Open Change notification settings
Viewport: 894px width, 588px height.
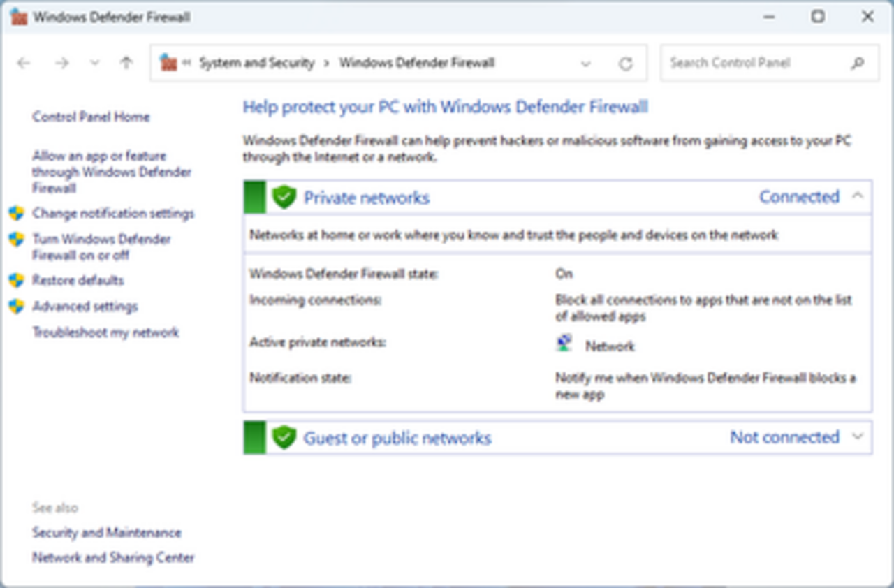(113, 214)
